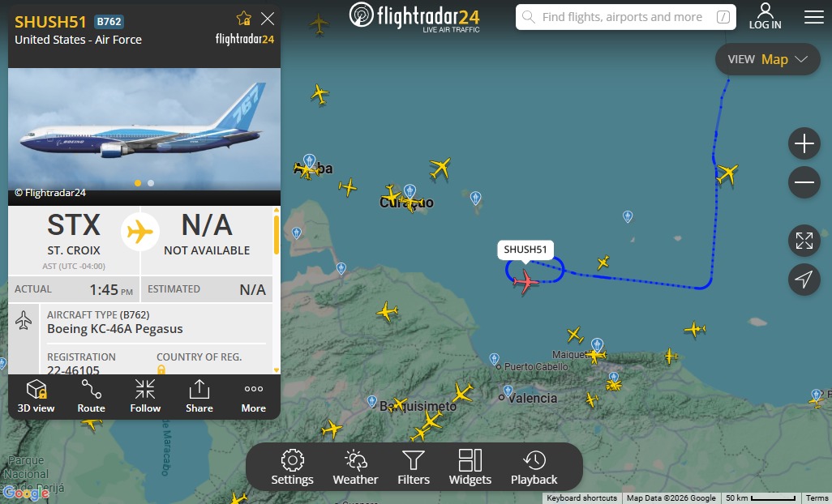Click the search flights and airports field

click(x=625, y=17)
